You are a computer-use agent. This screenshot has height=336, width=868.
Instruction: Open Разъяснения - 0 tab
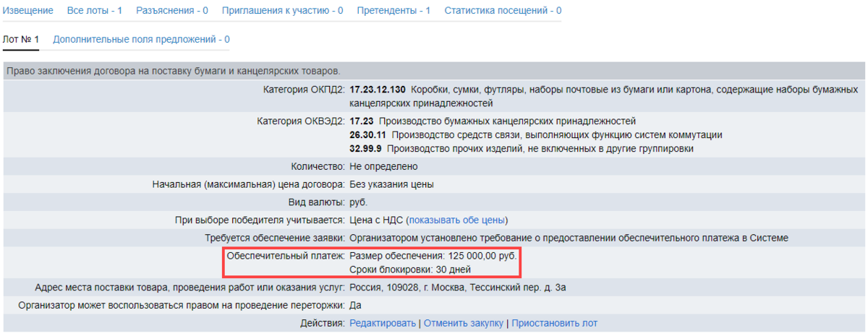coord(171,11)
